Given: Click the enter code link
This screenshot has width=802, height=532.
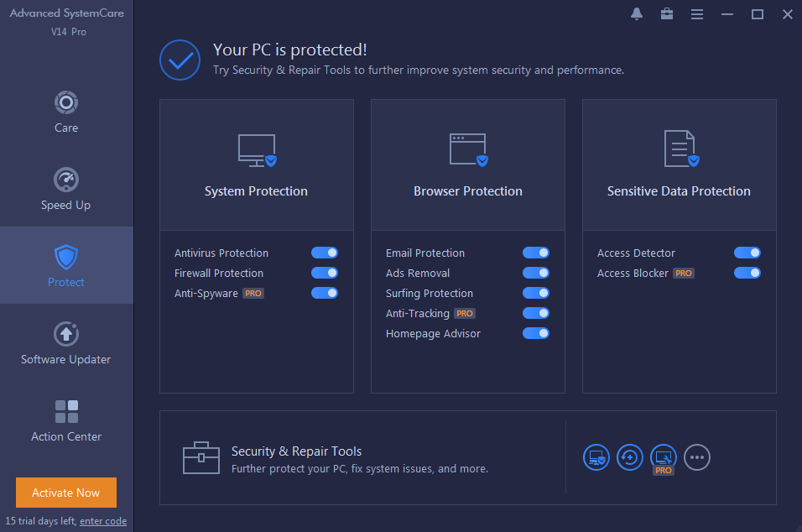Looking at the screenshot, I should click(103, 521).
